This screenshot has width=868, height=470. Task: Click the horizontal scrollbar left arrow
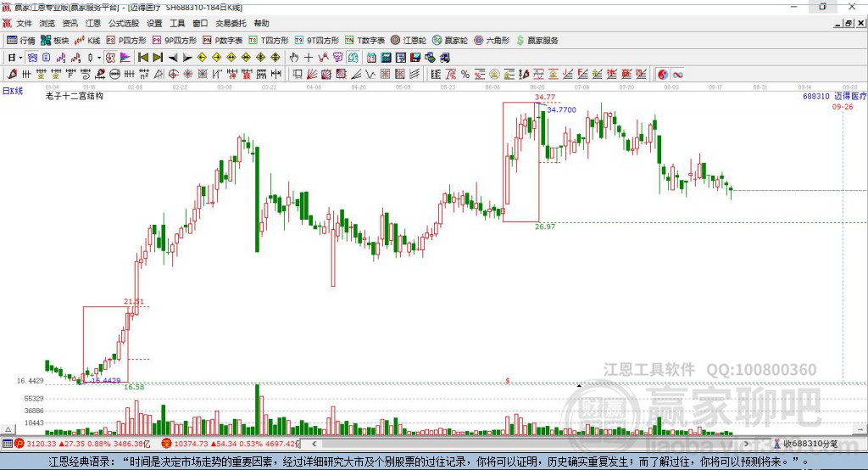pyautogui.click(x=314, y=444)
